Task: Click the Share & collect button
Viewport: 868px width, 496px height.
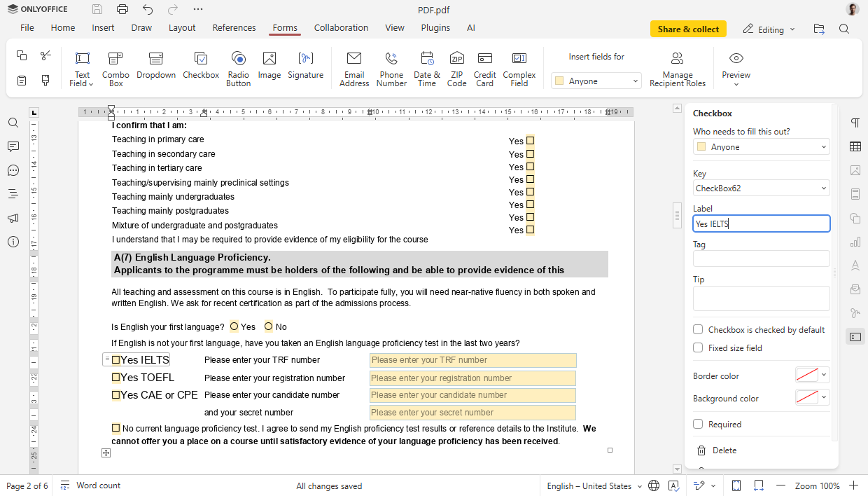Action: click(688, 29)
